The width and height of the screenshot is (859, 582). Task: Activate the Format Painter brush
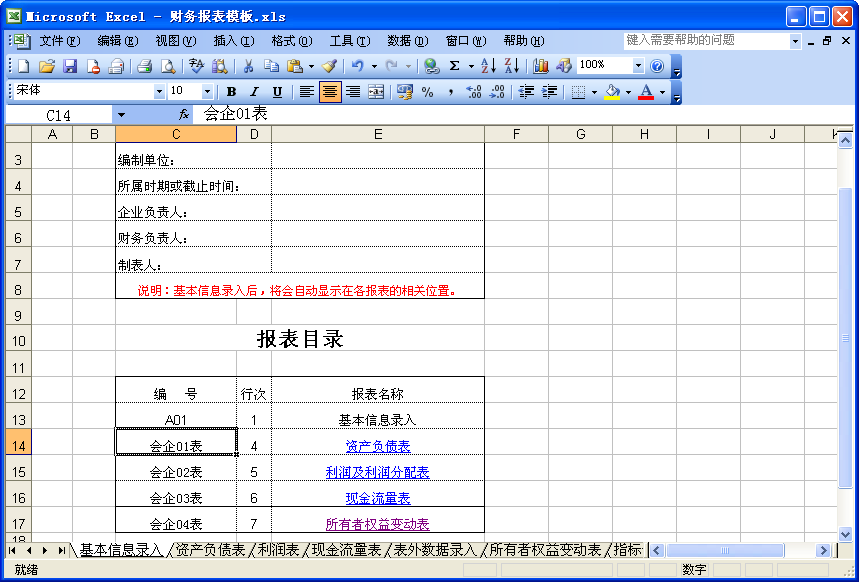(x=329, y=66)
